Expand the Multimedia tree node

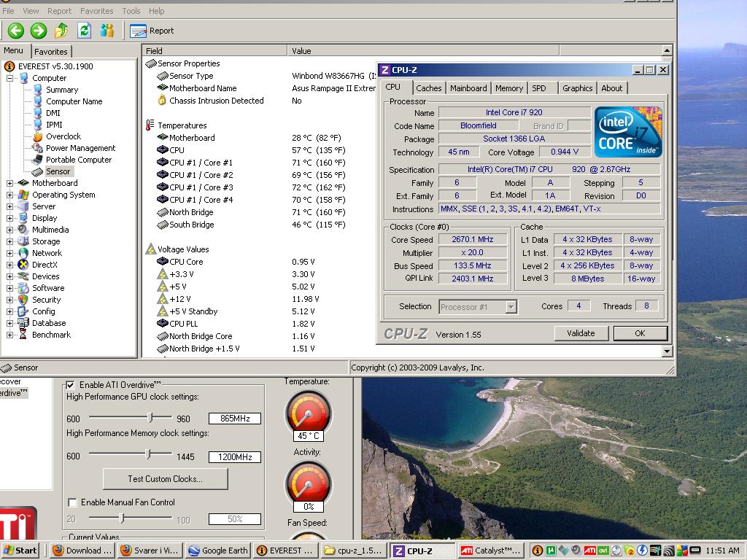tap(9, 230)
